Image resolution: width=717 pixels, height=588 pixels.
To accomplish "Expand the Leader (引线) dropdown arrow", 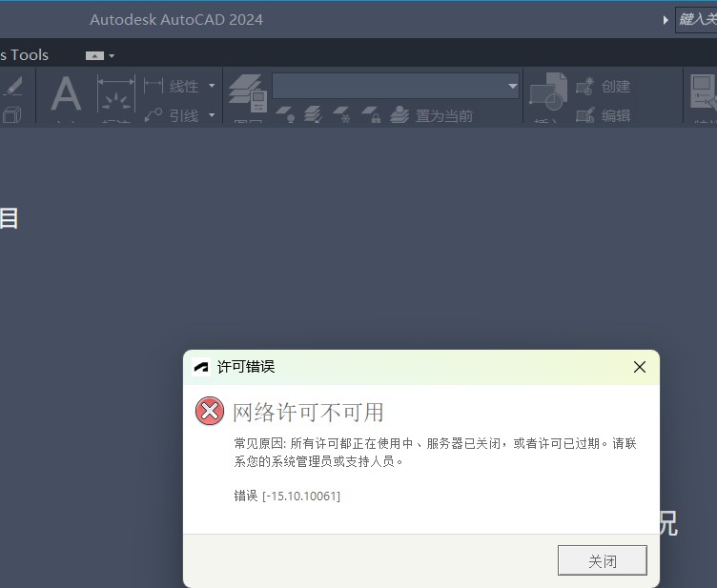I will point(212,114).
